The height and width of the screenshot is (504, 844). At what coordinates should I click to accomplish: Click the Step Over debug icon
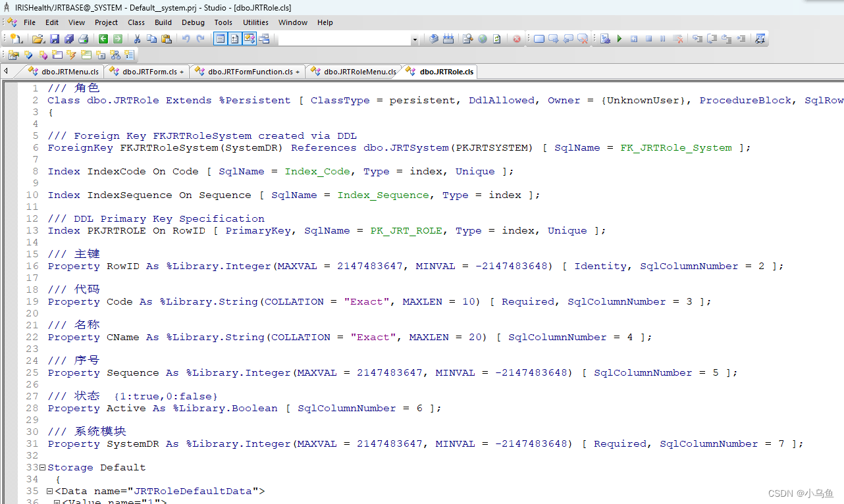(712, 39)
